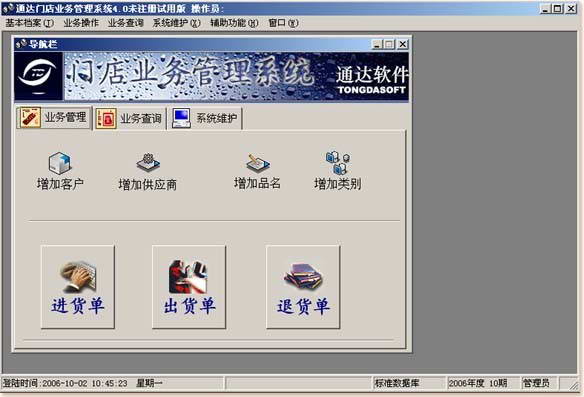
Task: Click the 业务管理 tab icon
Action: [30, 118]
